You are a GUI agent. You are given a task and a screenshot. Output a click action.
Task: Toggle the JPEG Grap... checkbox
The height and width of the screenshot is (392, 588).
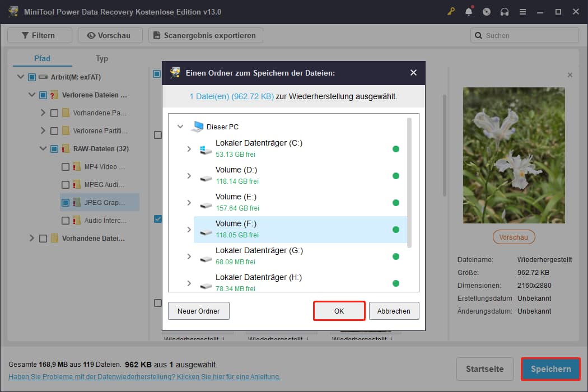[66, 203]
